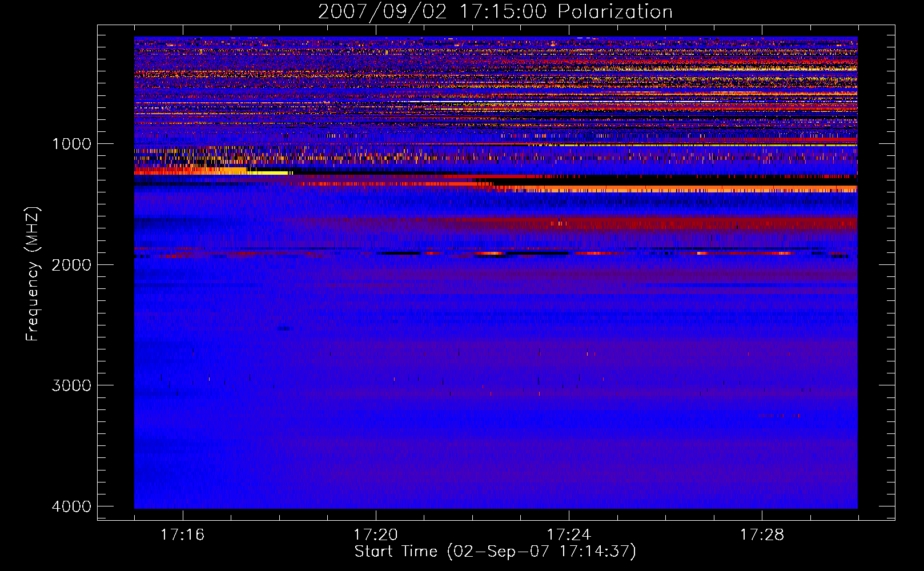924x571 pixels.
Task: Click the 17:28 time tick label
Action: tap(762, 535)
